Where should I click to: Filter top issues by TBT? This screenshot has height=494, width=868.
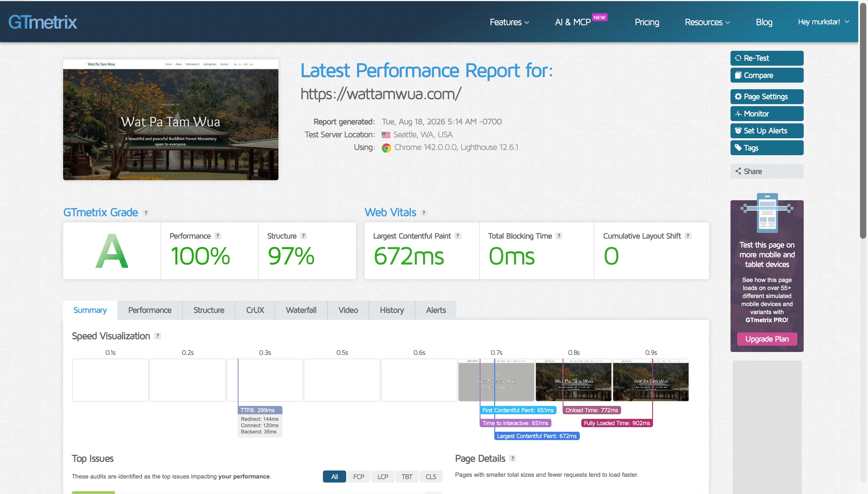click(407, 476)
